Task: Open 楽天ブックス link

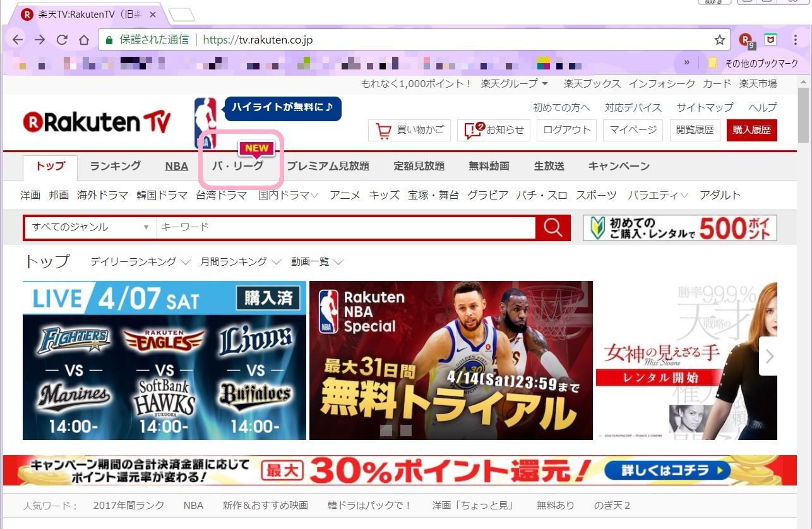Action: pyautogui.click(x=592, y=83)
